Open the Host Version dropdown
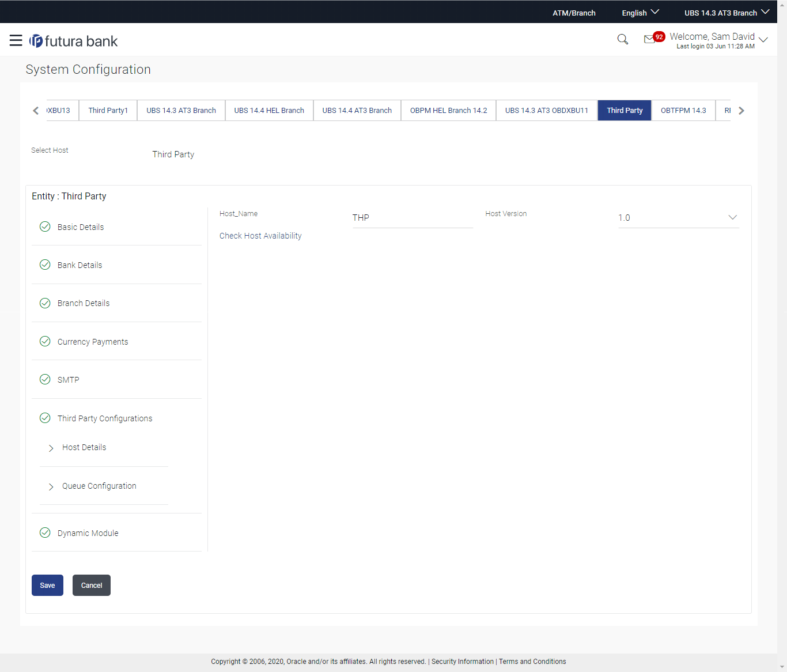 click(x=678, y=218)
